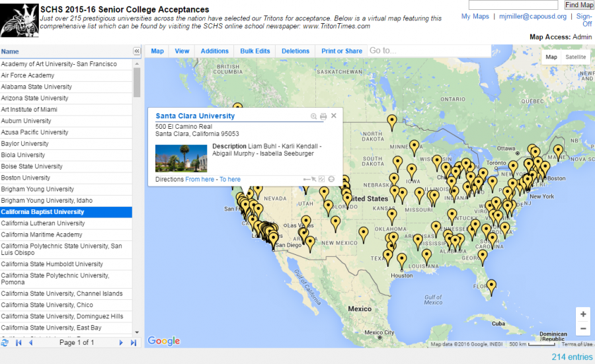Select Art Institute of Miami entry
The height and width of the screenshot is (364, 595).
click(x=66, y=110)
